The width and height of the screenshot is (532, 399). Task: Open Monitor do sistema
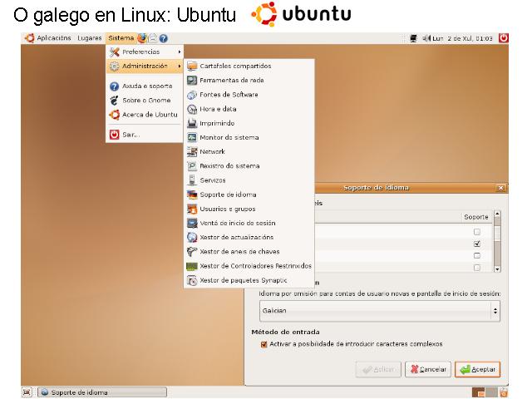click(229, 137)
